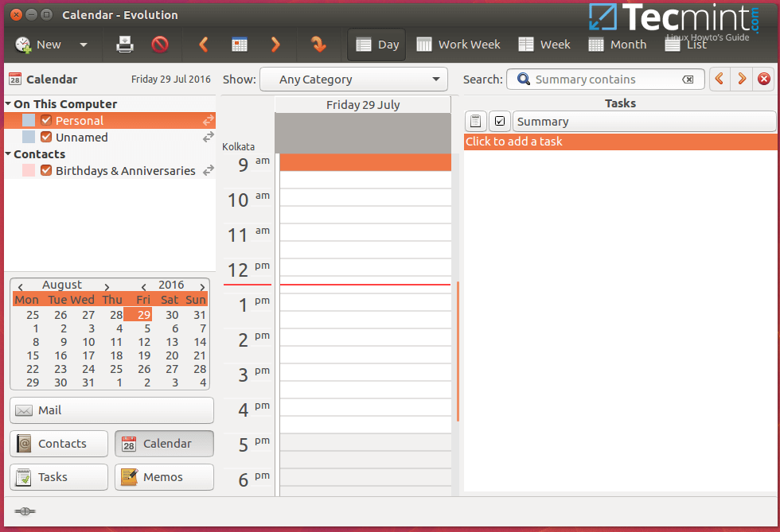Viewport: 780px width, 532px height.
Task: Open the Calendar view button
Action: 164,444
